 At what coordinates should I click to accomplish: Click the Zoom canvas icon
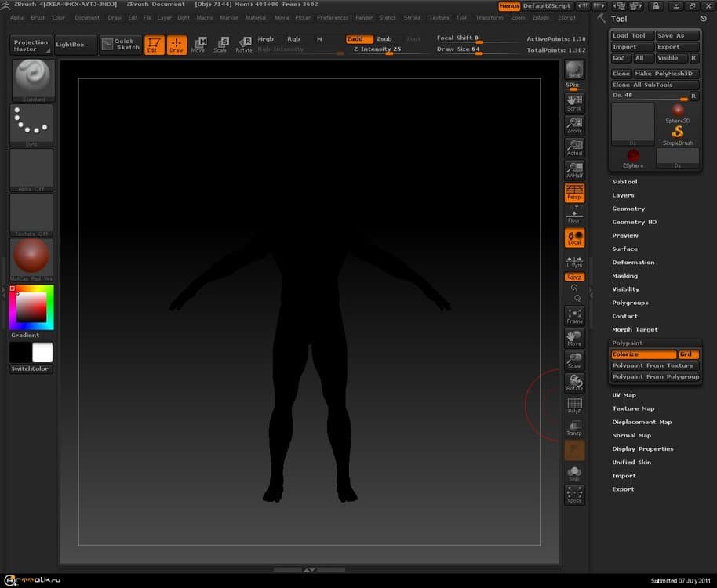[574, 125]
